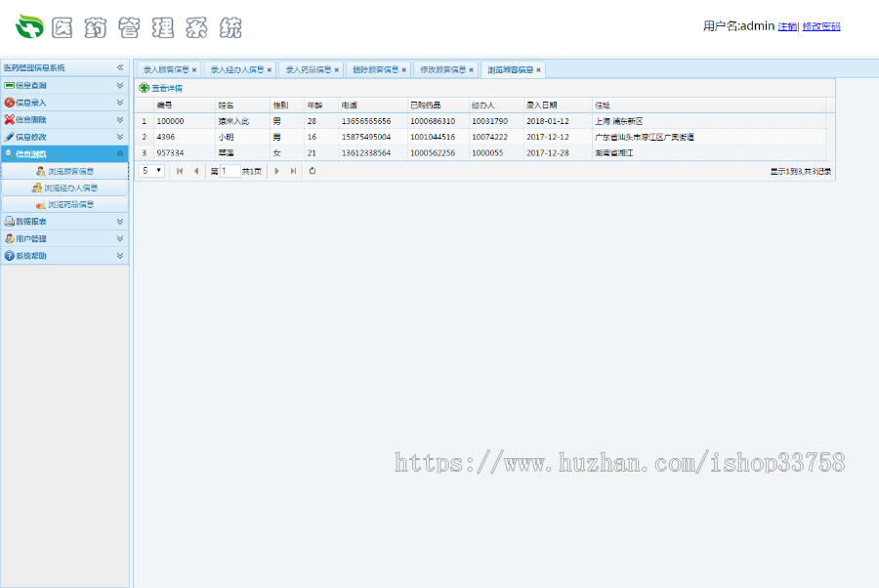This screenshot has width=879, height=588.
Task: Click the user icon beside 用户管理
Action: coord(9,237)
